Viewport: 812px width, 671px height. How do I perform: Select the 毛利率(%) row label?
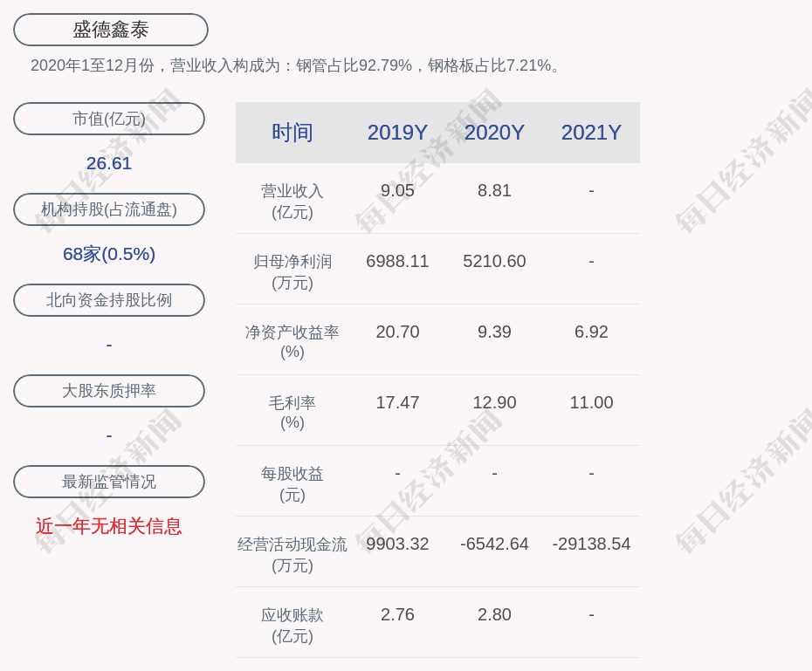coord(292,413)
